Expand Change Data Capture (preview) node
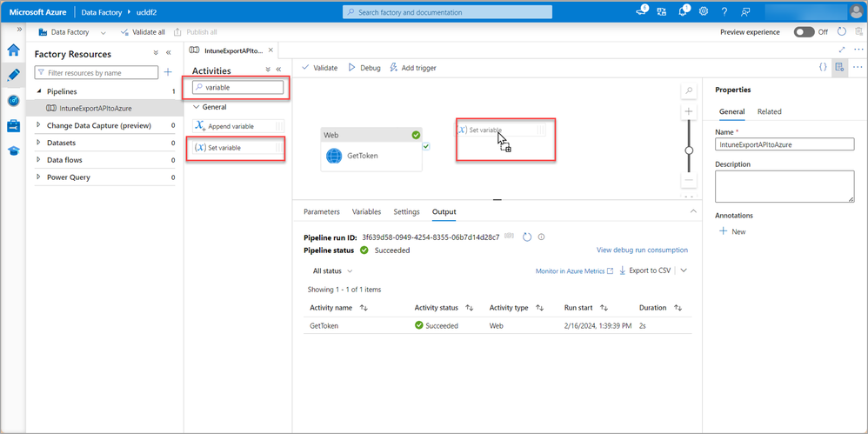Viewport: 868px width, 434px height. tap(38, 125)
